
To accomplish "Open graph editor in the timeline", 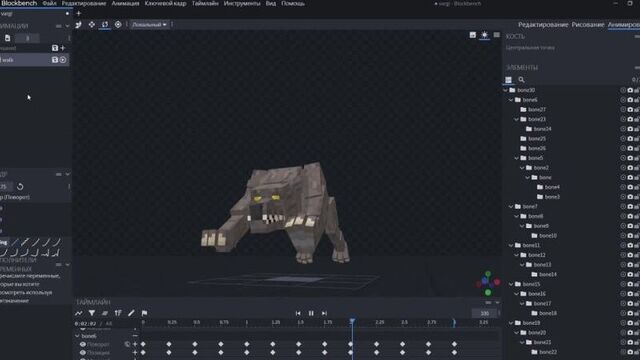I will pos(79,313).
